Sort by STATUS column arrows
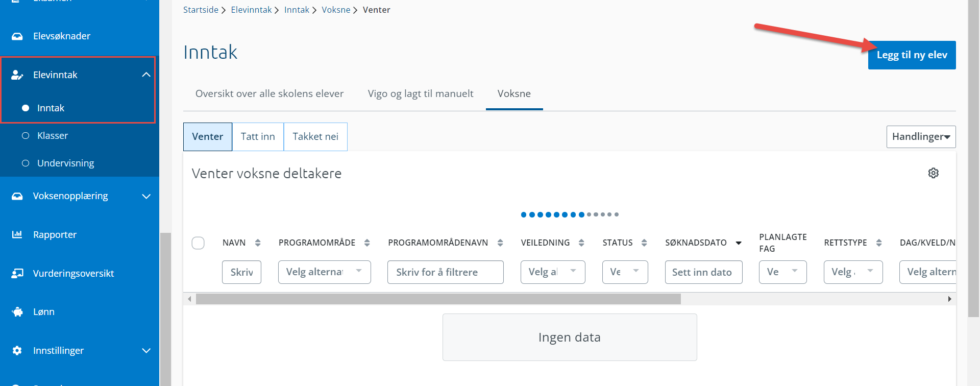 [644, 243]
